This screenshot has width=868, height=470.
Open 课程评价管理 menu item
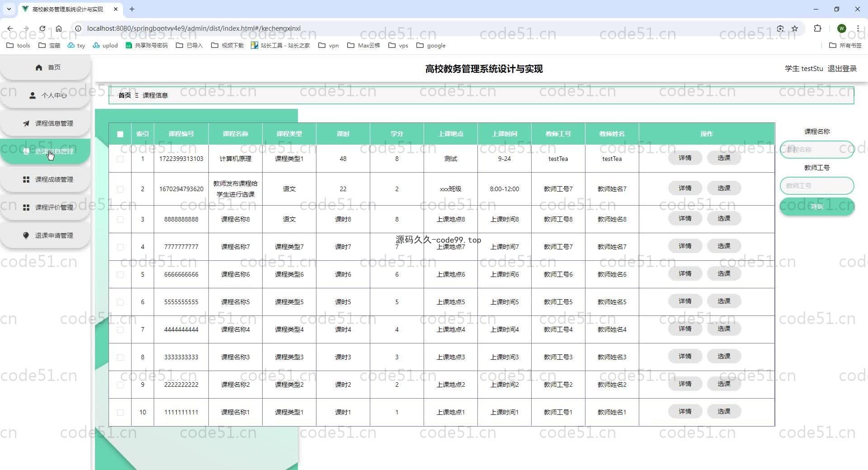(x=45, y=207)
